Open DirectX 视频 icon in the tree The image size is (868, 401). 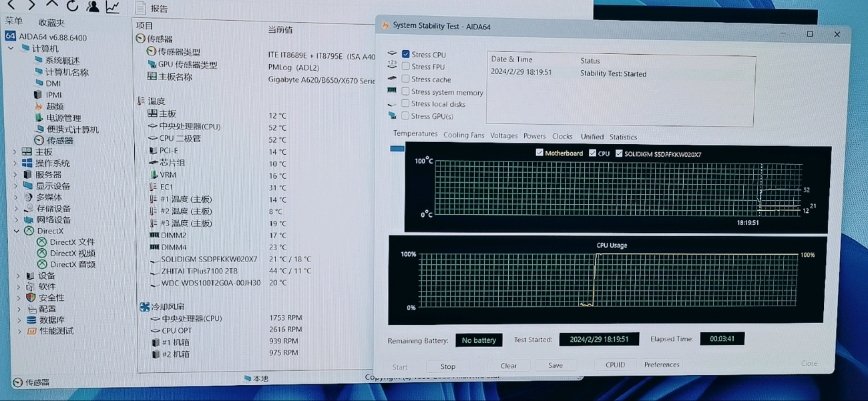coord(41,253)
